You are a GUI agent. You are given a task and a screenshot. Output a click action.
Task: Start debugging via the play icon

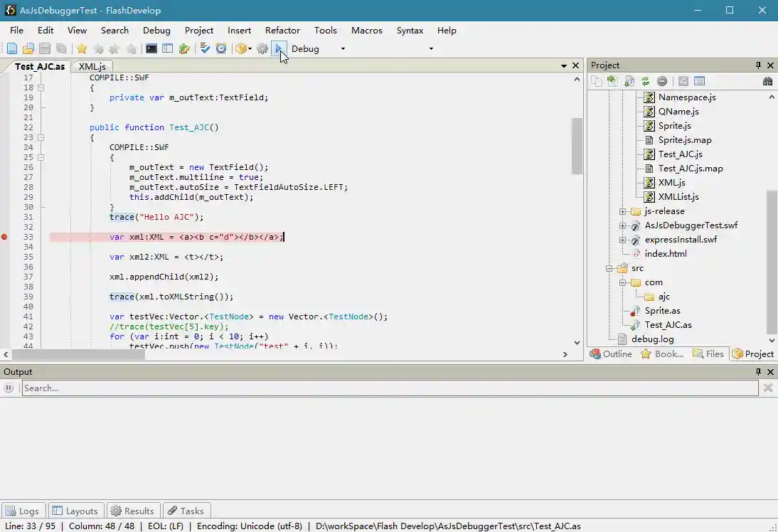pyautogui.click(x=280, y=48)
